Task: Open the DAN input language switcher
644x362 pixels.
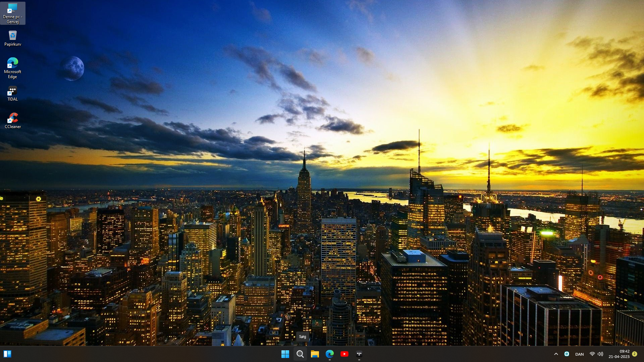Action: pyautogui.click(x=579, y=354)
